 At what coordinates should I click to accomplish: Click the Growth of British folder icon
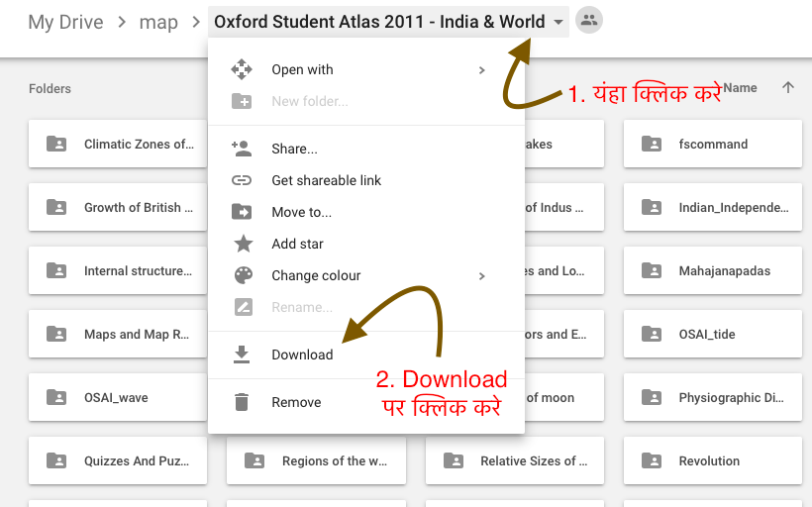(56, 207)
